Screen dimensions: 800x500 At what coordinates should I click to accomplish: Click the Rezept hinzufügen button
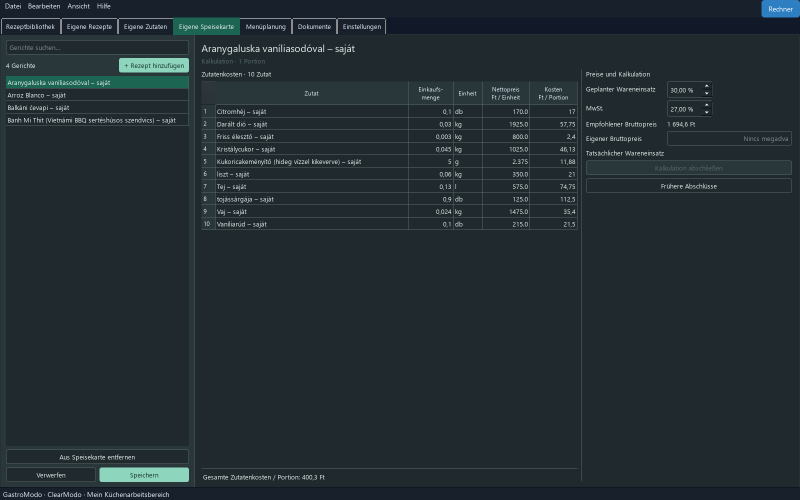coord(154,65)
